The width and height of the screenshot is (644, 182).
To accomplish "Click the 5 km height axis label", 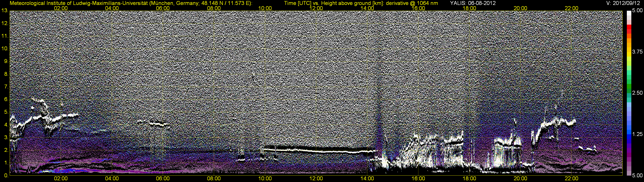I will [6, 112].
